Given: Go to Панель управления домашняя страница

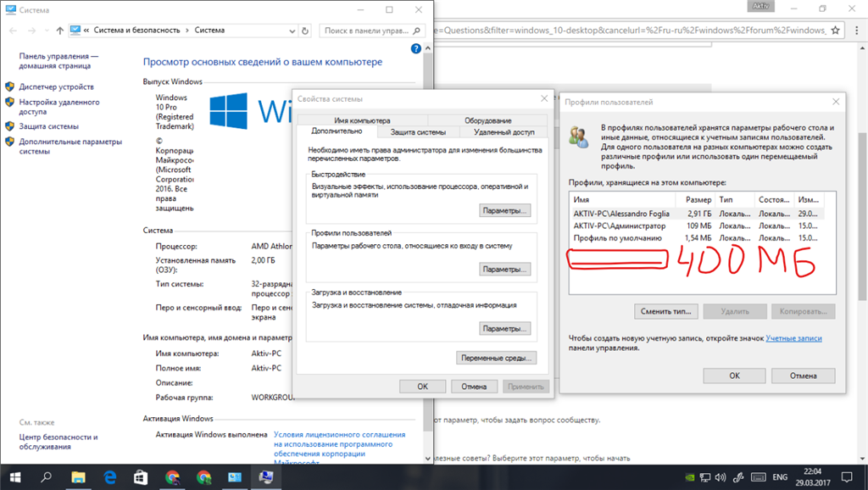Looking at the screenshot, I should (x=58, y=61).
